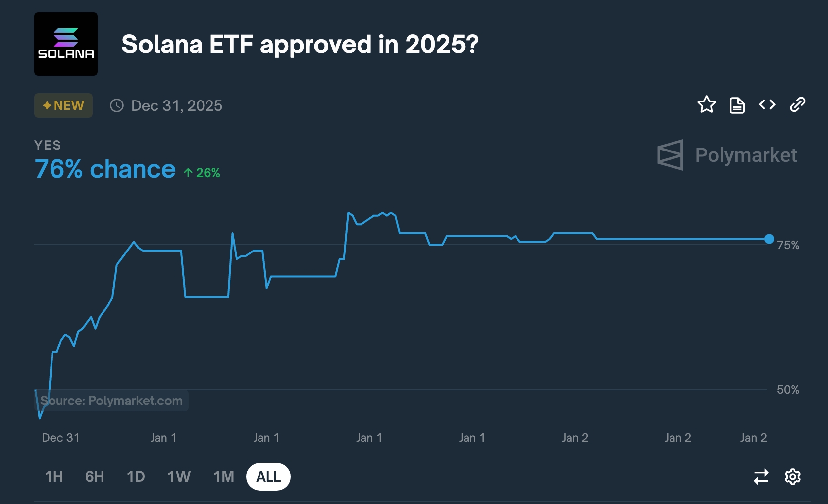This screenshot has height=504, width=828.
Task: Click the NEW badge
Action: pos(63,105)
